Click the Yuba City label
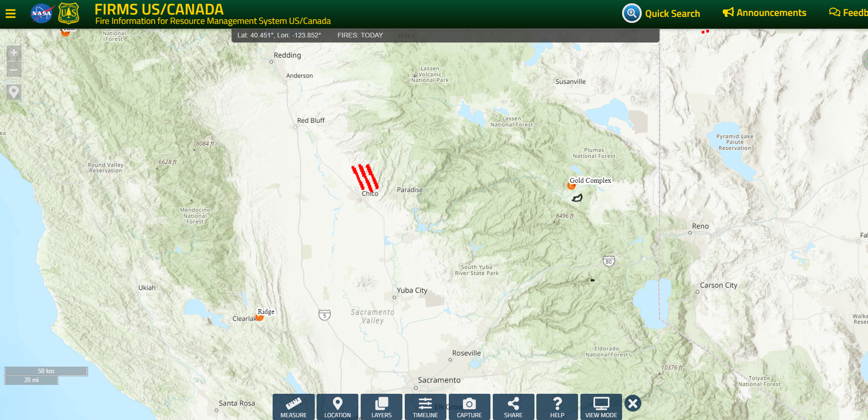Image resolution: width=868 pixels, height=420 pixels. [x=412, y=290]
